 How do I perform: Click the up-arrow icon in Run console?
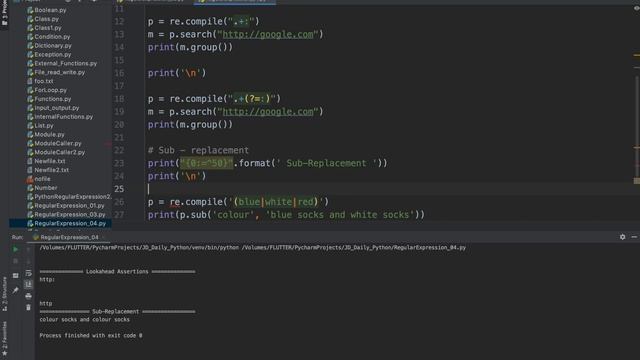point(28,249)
